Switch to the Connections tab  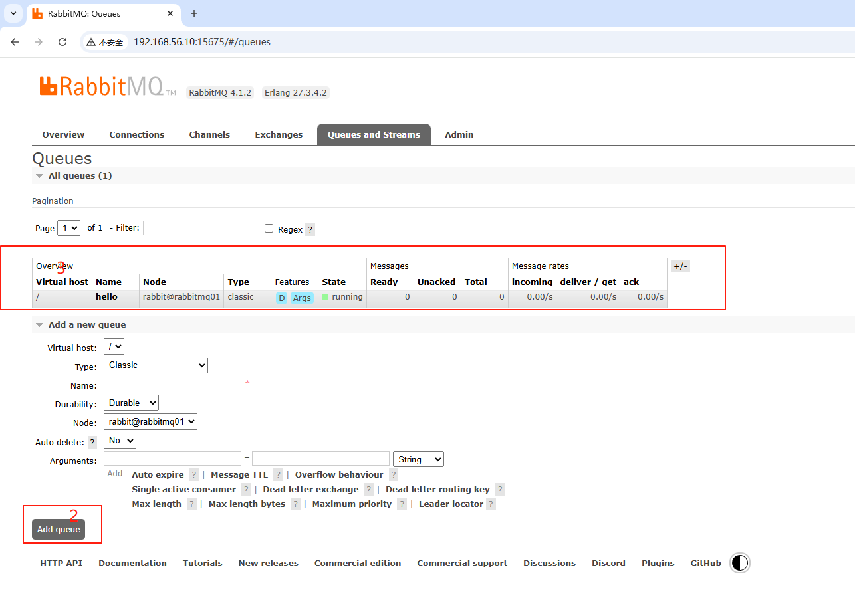coord(137,134)
